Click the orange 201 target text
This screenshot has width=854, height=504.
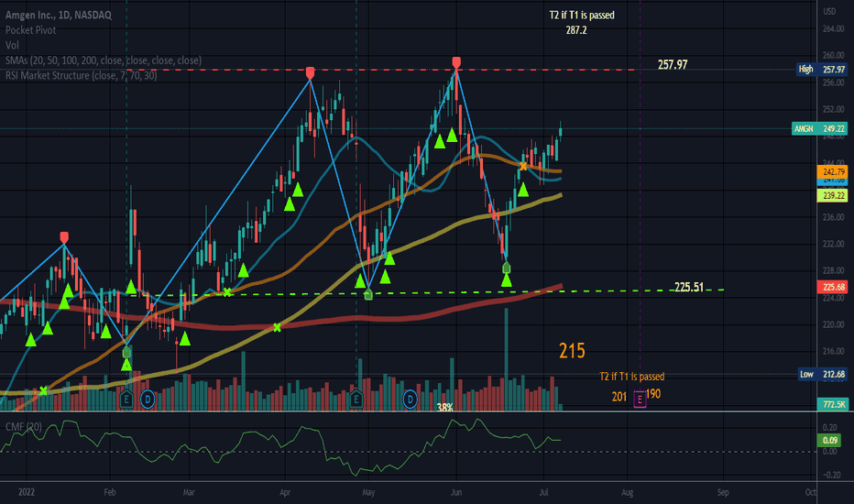[x=619, y=397]
